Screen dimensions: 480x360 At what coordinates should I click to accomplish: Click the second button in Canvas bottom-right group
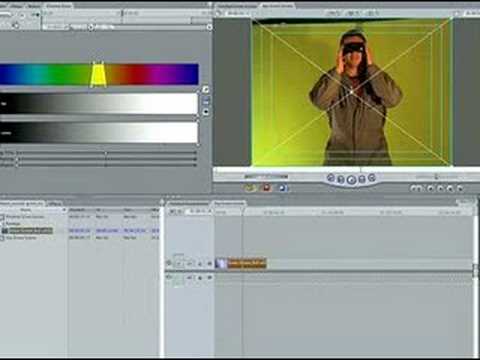click(x=430, y=189)
